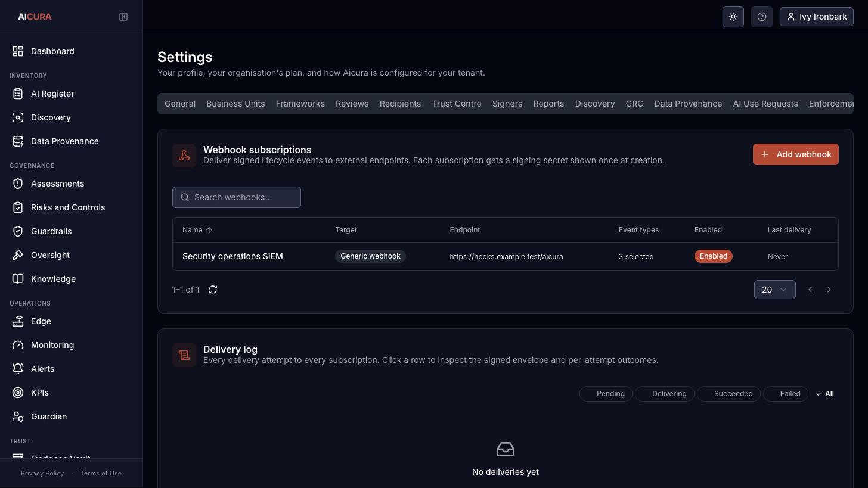Switch to the Reports tab
Image resolution: width=868 pixels, height=488 pixels.
click(548, 104)
